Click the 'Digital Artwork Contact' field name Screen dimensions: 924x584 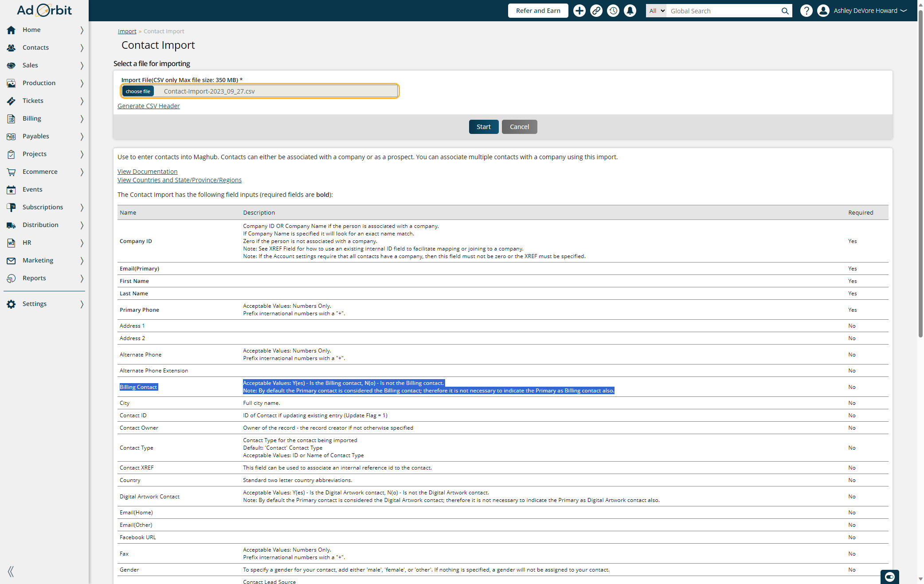(x=149, y=497)
